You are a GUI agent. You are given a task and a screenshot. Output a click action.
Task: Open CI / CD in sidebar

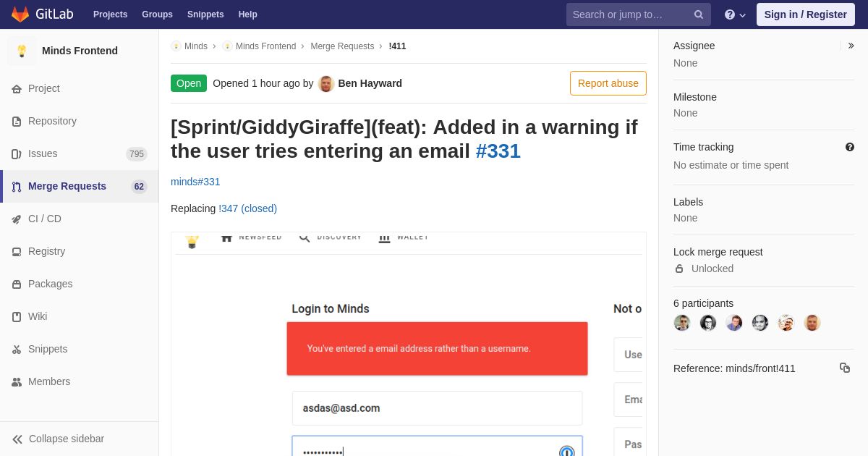(80, 219)
